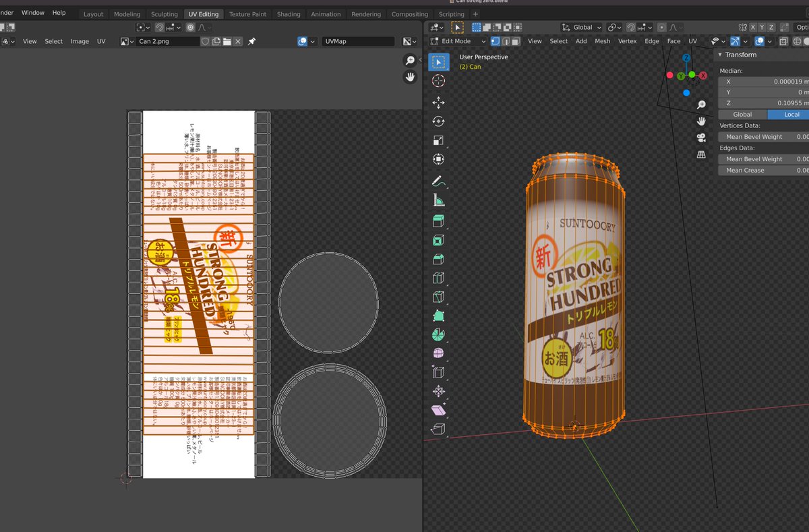This screenshot has height=532, width=809.
Task: Click pan hand in UV editor
Action: tap(410, 77)
